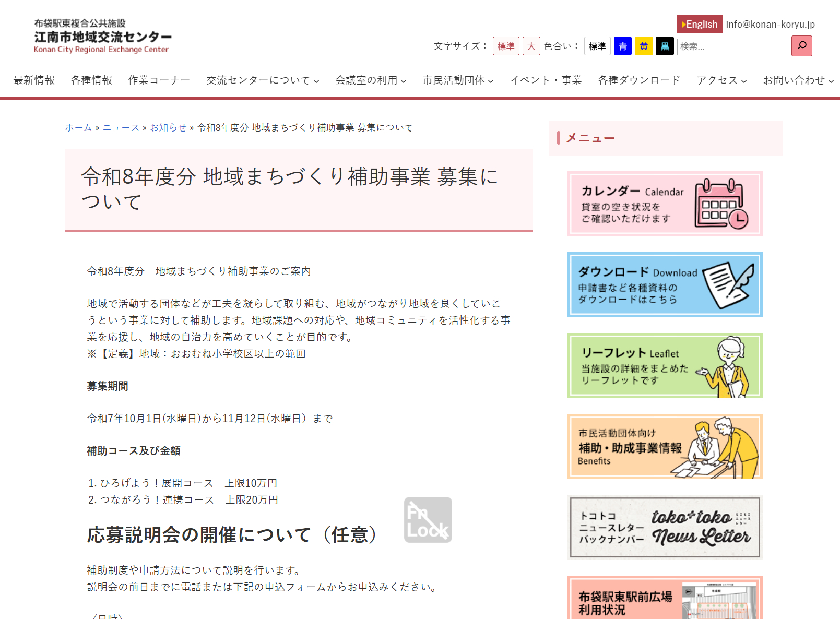Click the Konan City Regional Exchange Center logo
Image resolution: width=840 pixels, height=619 pixels.
102,36
